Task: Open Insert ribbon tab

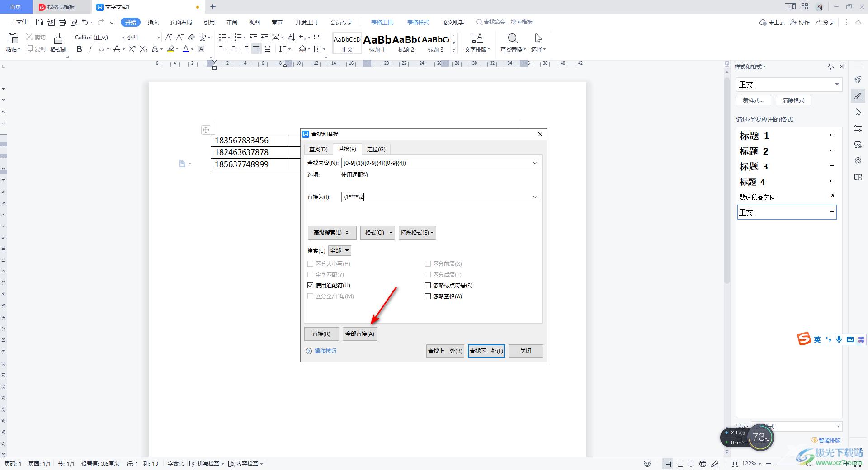Action: 153,22
